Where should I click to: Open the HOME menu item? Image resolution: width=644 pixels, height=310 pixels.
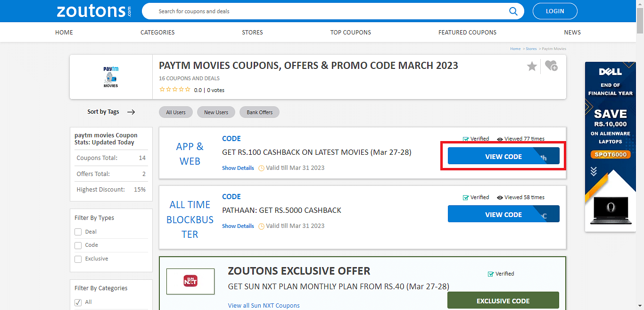(x=64, y=33)
